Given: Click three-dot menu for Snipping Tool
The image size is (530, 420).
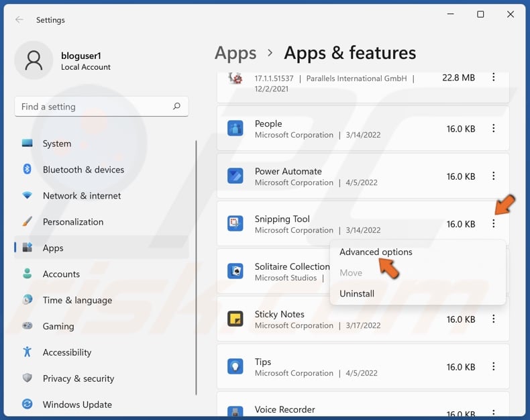Looking at the screenshot, I should (x=494, y=223).
